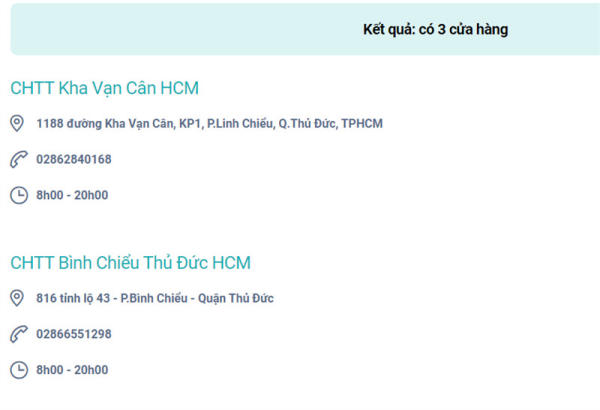Open the CHTT Kha Vạn Cân HCM store link

click(x=104, y=88)
